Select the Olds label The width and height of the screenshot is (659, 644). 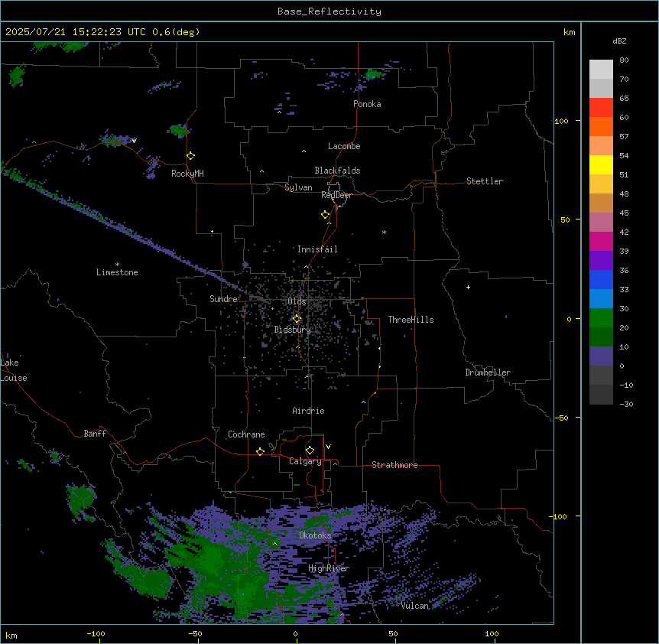[x=297, y=301]
